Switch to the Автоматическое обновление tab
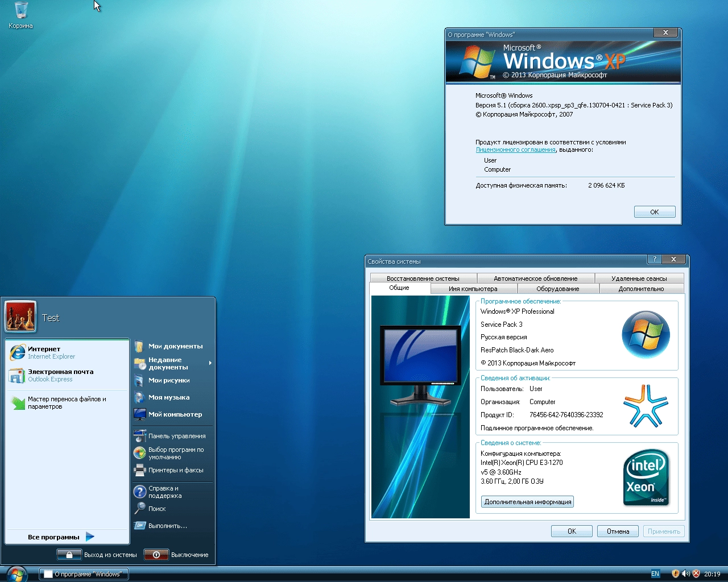This screenshot has width=728, height=582. coord(535,278)
